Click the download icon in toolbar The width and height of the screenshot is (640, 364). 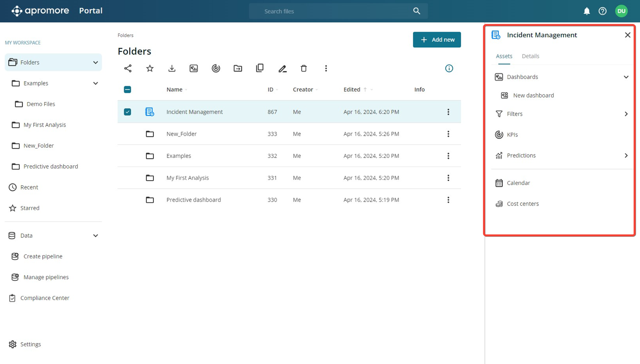172,68
